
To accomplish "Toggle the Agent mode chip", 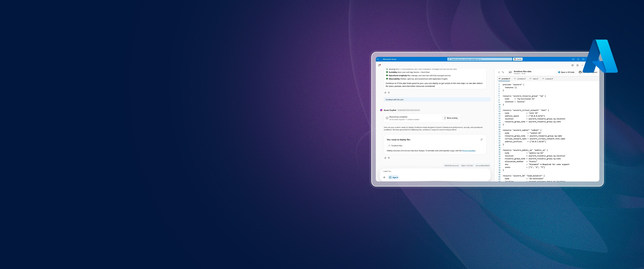I will tap(394, 177).
